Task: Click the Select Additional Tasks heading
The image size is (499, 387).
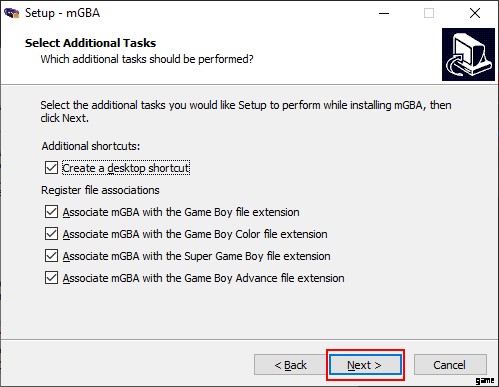Action: [90, 43]
